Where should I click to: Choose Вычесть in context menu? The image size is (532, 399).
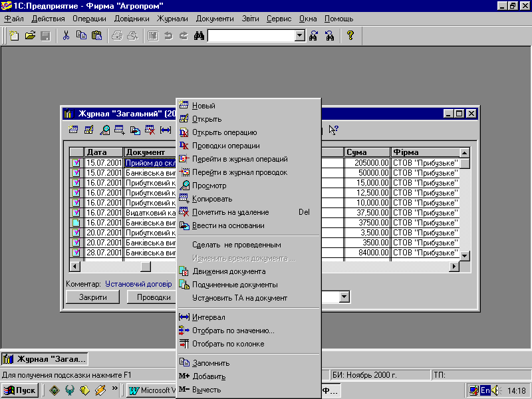(x=248, y=390)
